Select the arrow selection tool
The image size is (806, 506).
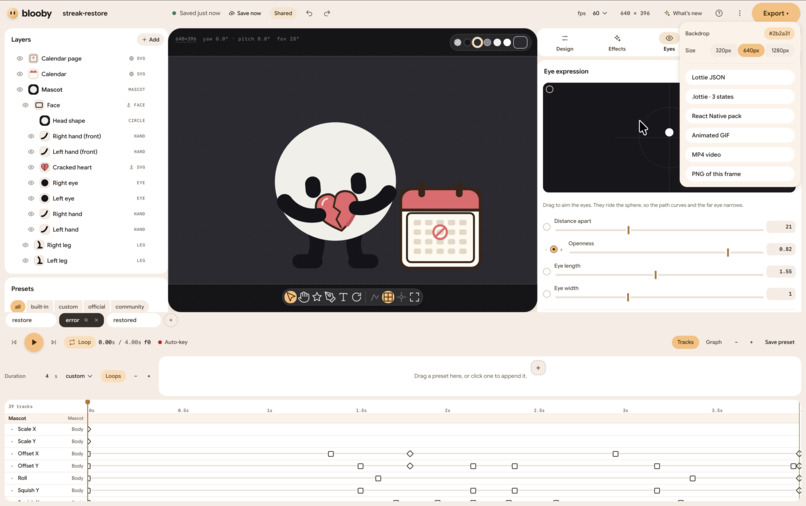[x=290, y=297]
